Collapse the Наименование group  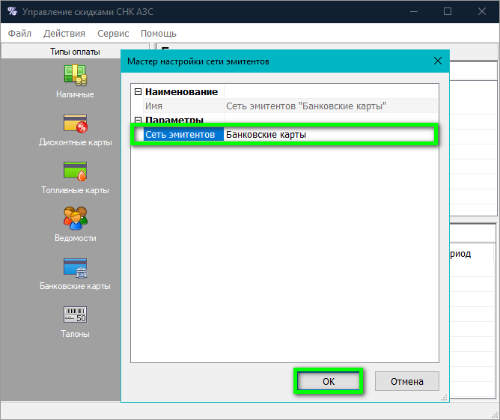pos(138,91)
